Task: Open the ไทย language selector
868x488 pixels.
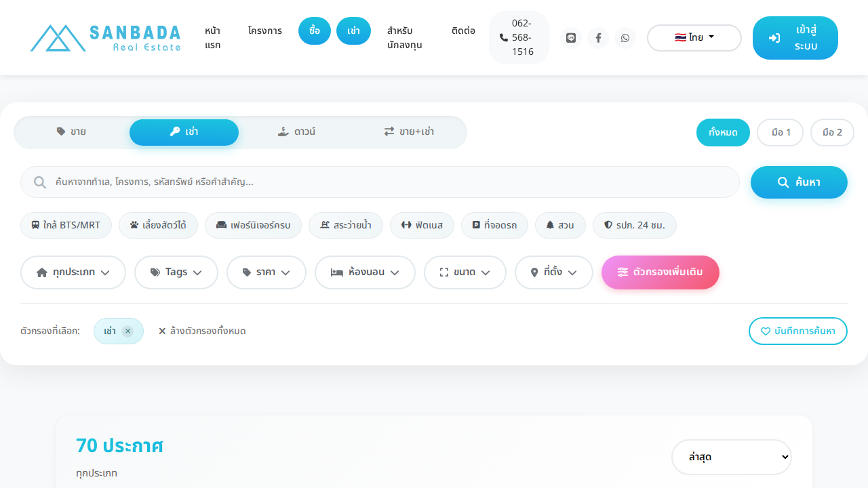Action: (694, 38)
